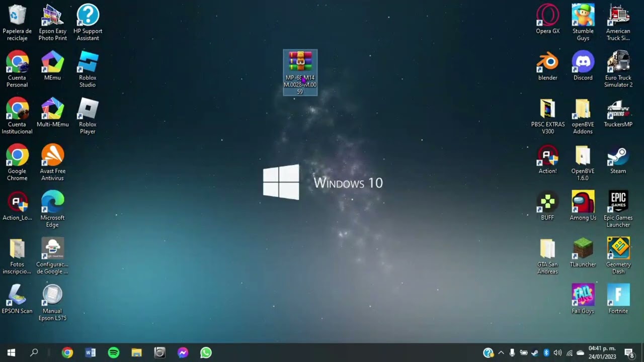
Task: Launch TruckersMP shortcut
Action: pos(618,113)
